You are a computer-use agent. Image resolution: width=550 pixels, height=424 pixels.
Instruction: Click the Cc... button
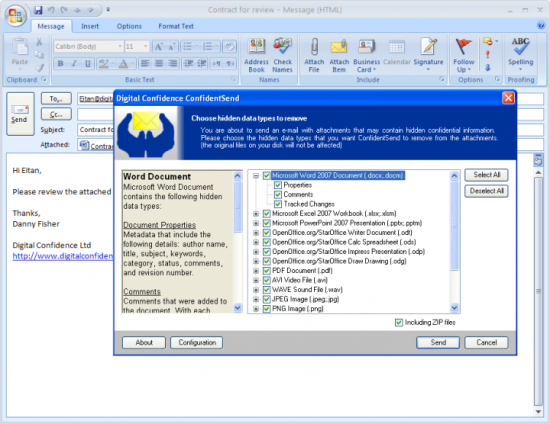[56, 114]
